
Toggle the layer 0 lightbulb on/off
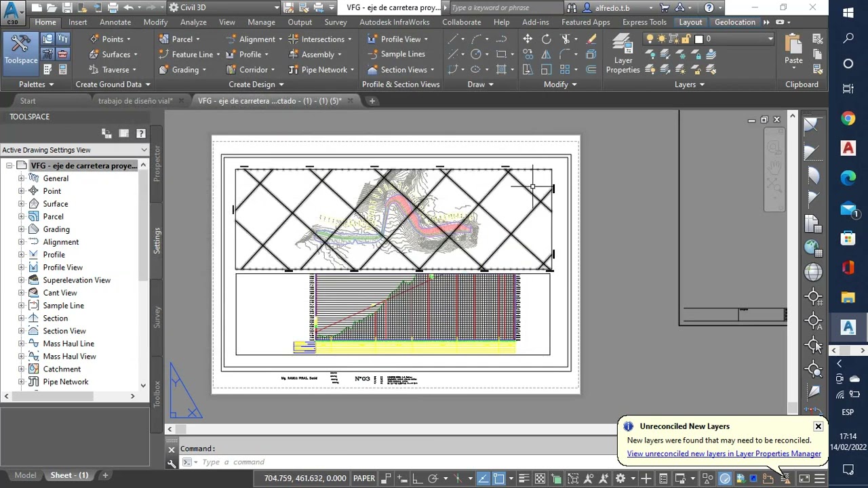[x=650, y=39]
